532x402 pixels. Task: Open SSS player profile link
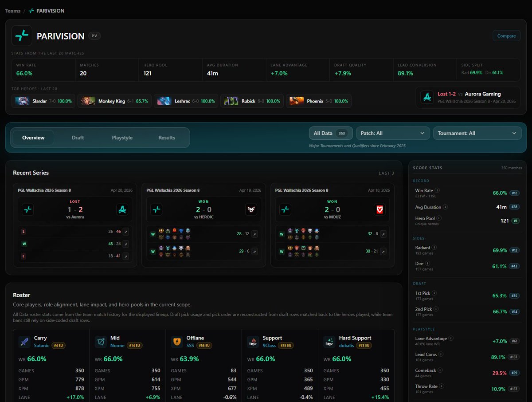tap(190, 345)
